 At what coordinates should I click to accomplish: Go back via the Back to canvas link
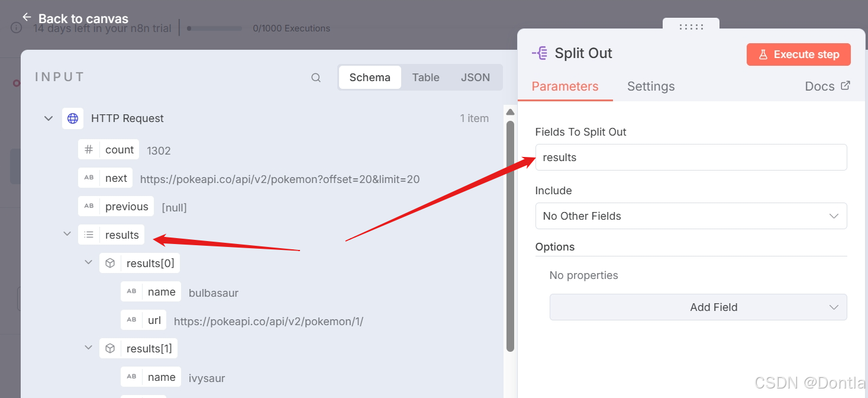[x=75, y=18]
